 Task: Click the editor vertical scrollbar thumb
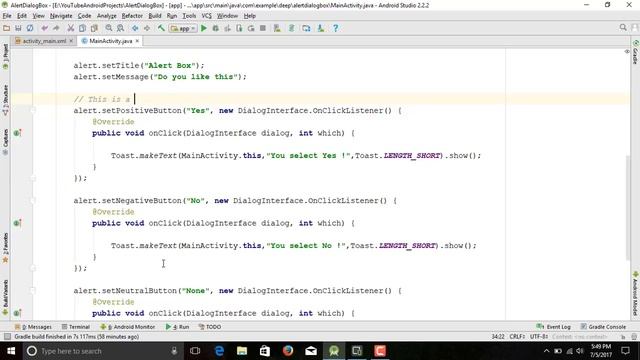[628, 207]
